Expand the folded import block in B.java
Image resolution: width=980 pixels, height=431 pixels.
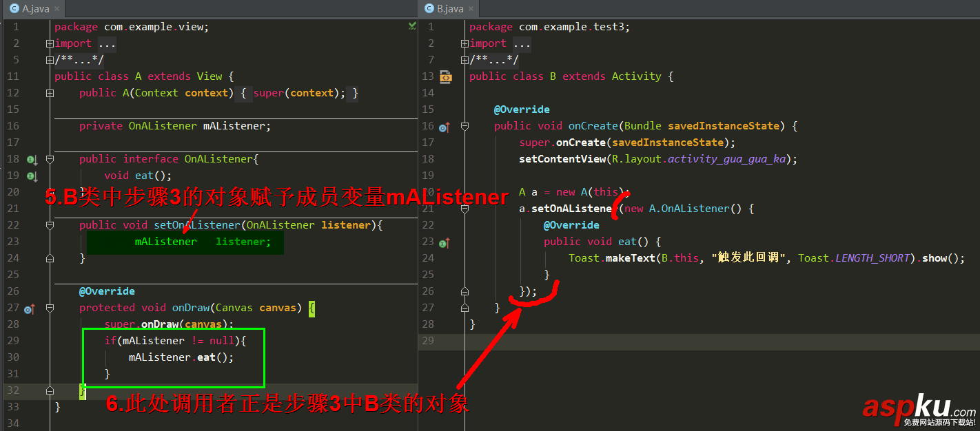tap(465, 43)
